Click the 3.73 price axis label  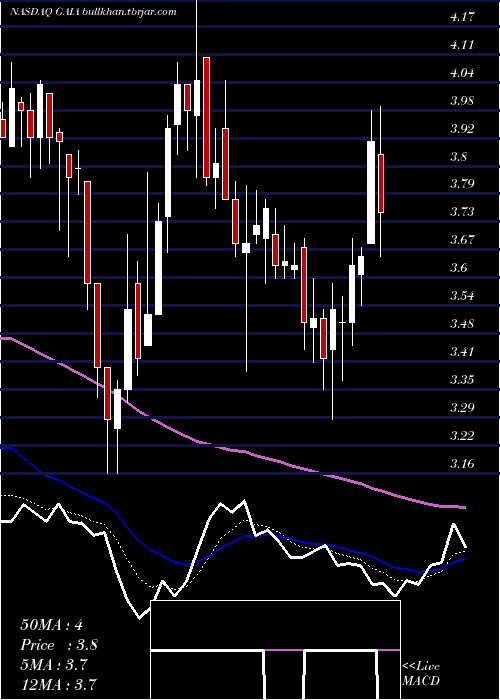pos(462,211)
